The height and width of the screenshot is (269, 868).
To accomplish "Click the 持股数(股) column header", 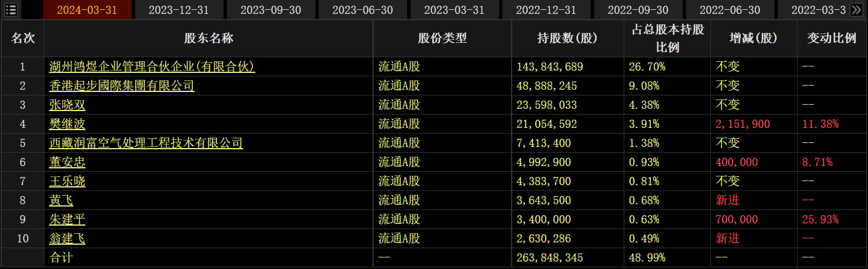I will pyautogui.click(x=568, y=38).
